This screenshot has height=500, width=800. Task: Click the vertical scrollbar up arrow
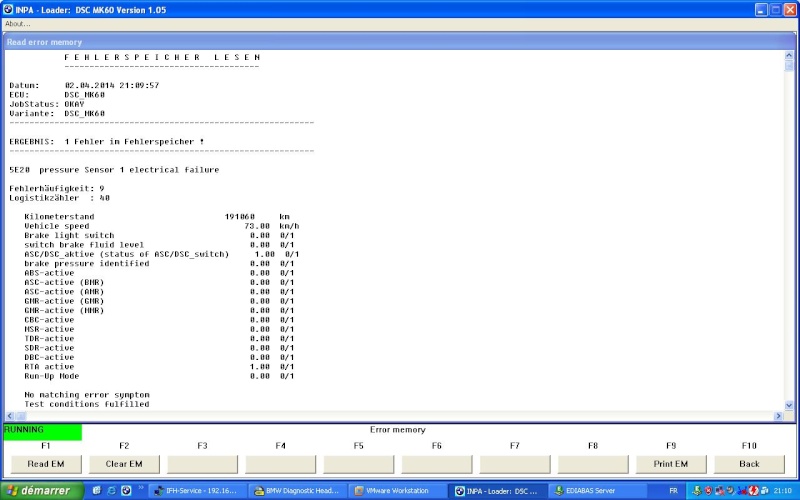[x=789, y=55]
